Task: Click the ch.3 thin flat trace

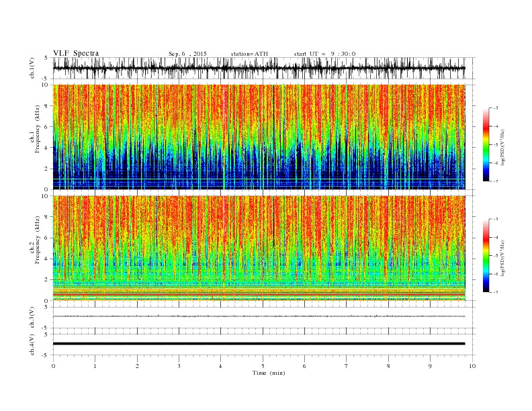Action: [259, 316]
